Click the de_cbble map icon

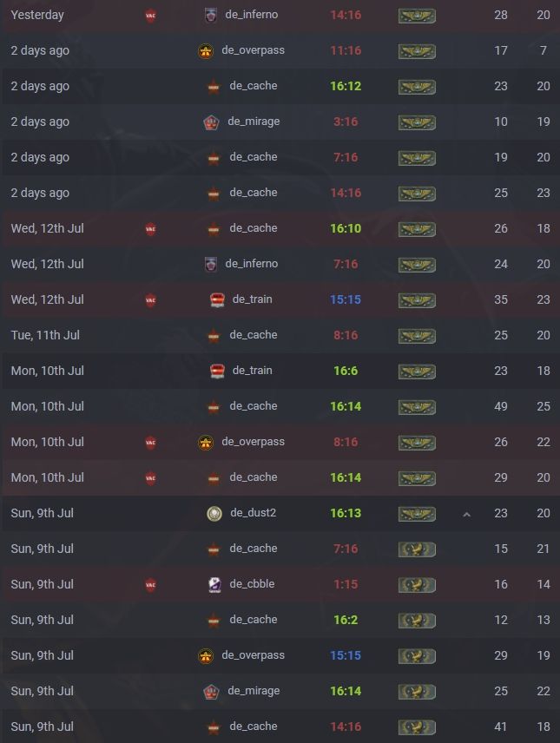[x=214, y=584]
